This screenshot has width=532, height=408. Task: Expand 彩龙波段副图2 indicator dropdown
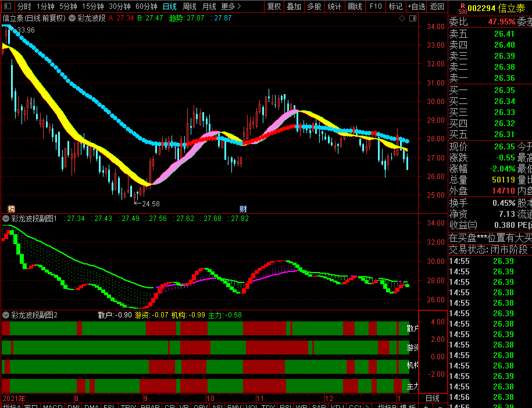6,315
